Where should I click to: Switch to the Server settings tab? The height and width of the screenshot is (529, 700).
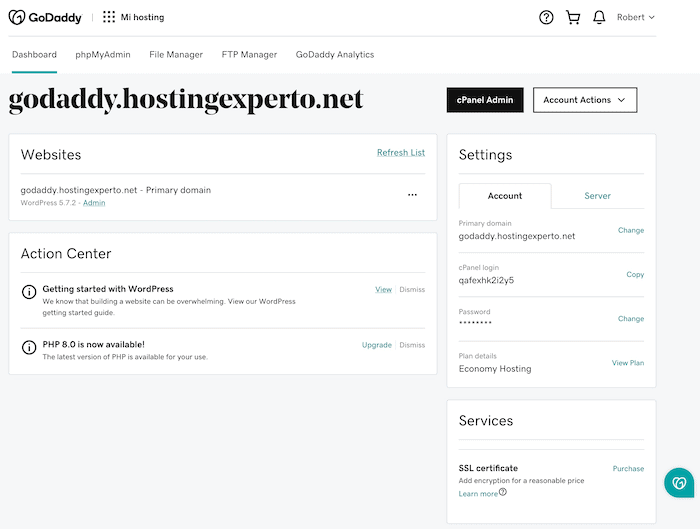click(x=598, y=196)
